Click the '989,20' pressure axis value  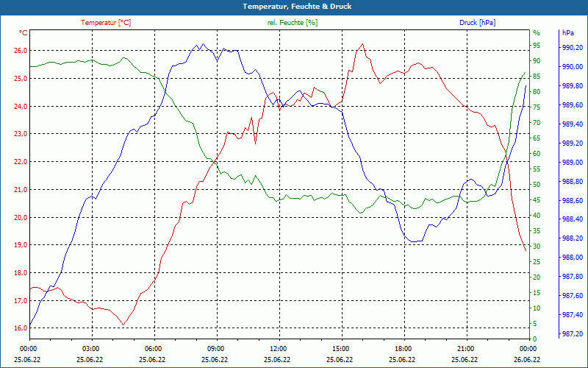(x=573, y=144)
